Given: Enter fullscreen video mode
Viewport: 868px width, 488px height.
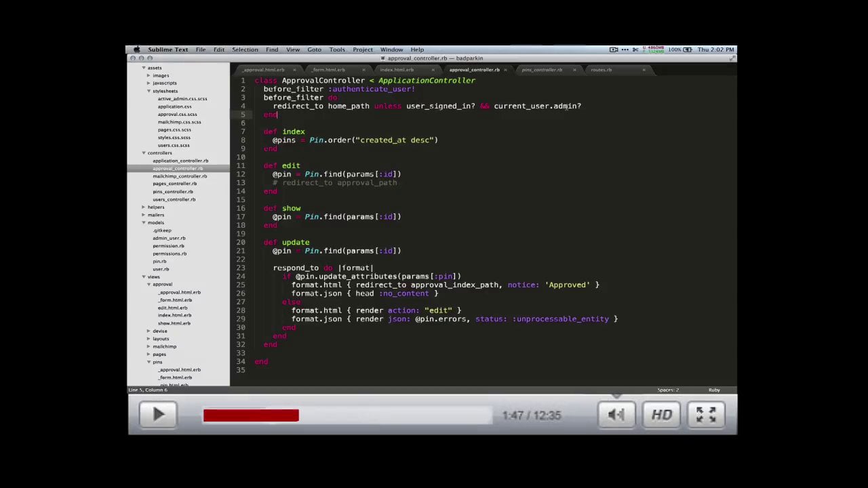Looking at the screenshot, I should point(706,415).
